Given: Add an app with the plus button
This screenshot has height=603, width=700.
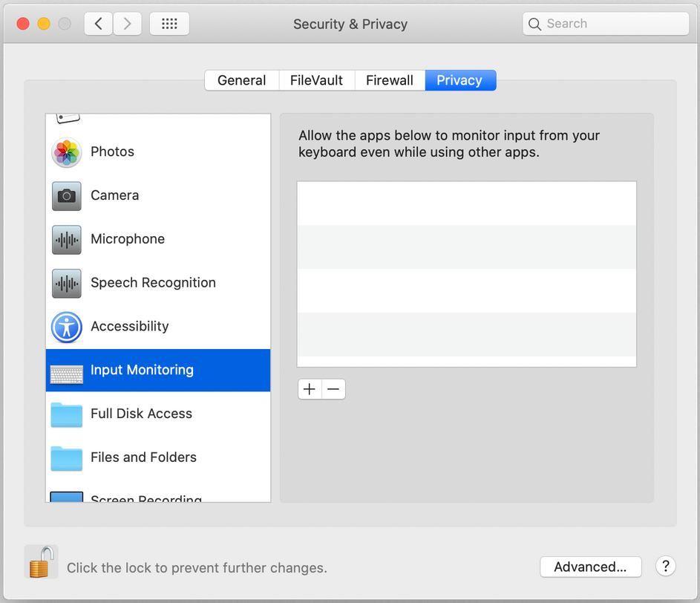Looking at the screenshot, I should [310, 389].
